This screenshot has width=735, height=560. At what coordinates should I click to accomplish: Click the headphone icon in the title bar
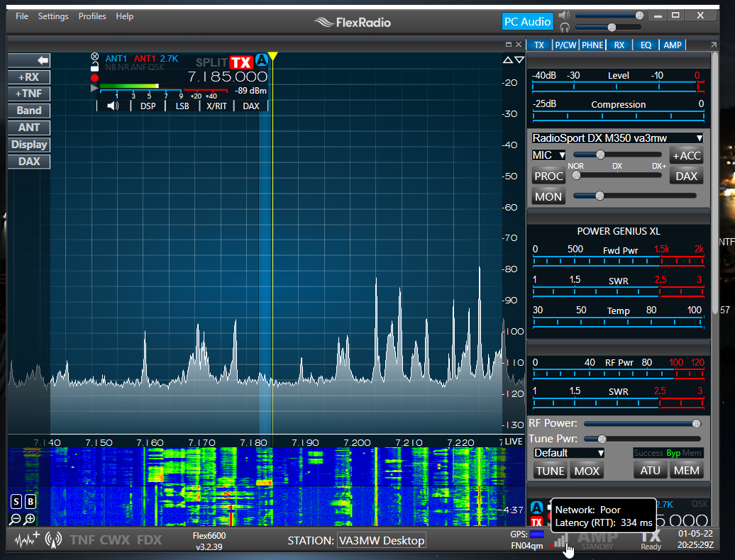565,28
